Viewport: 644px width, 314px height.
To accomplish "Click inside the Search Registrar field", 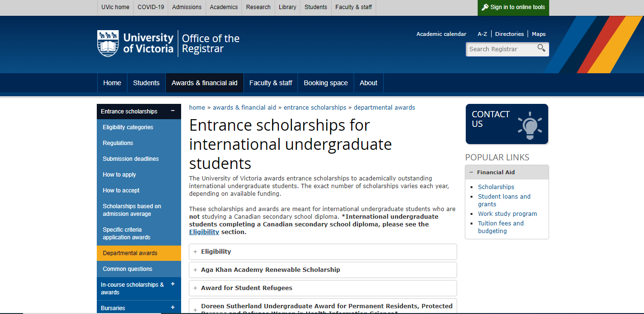I will tap(501, 49).
